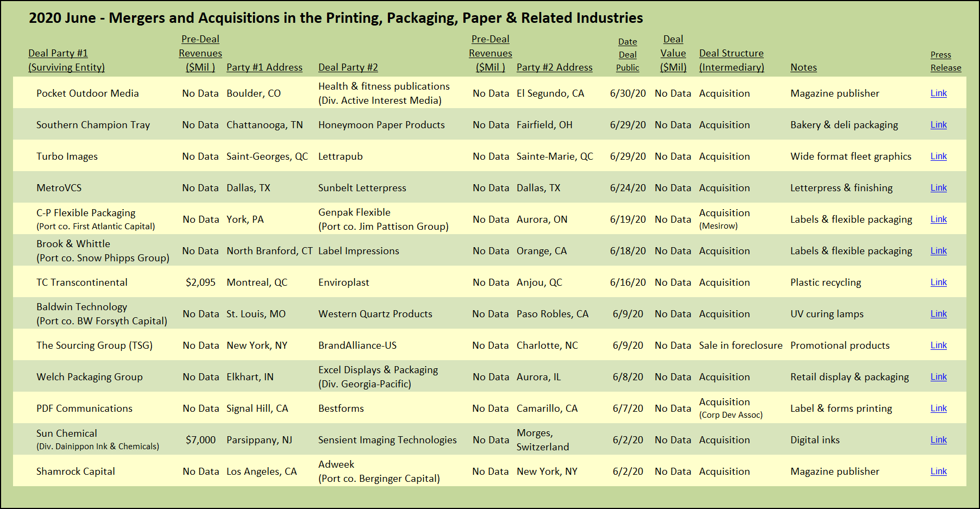Open press release link for Turbo Images
The image size is (980, 509).
938,156
